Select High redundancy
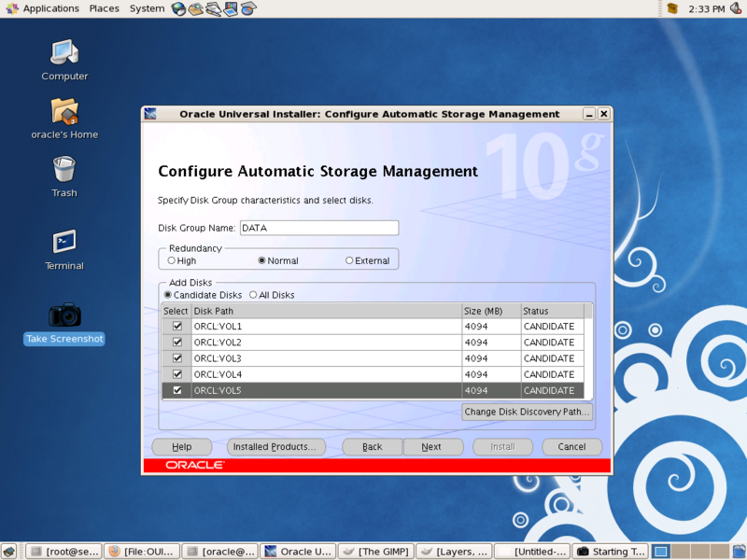The image size is (747, 560). pos(172,260)
